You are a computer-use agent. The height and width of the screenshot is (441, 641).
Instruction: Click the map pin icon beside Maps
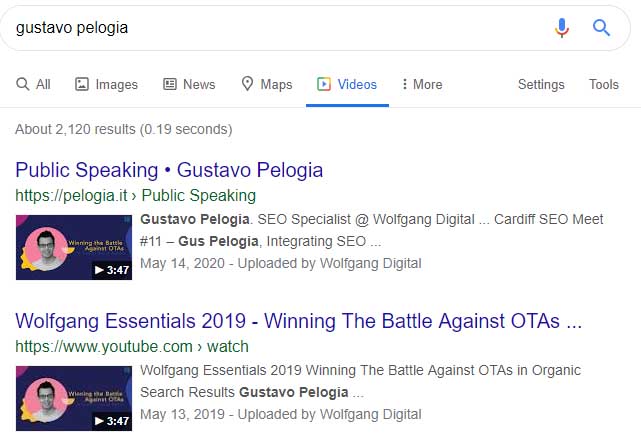247,84
